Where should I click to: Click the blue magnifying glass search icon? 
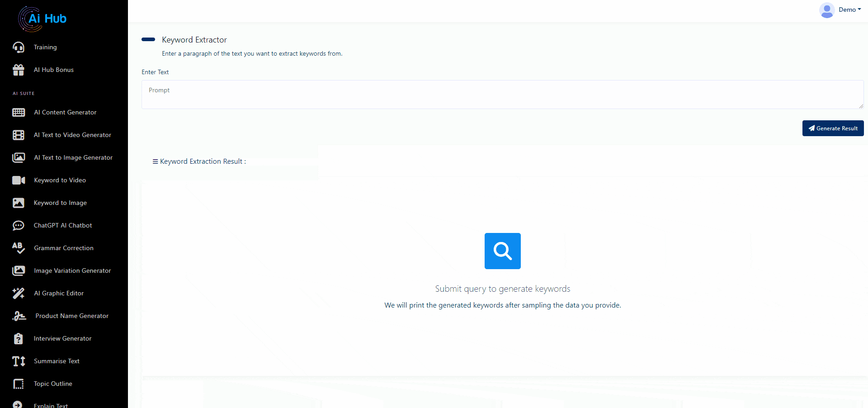point(502,251)
